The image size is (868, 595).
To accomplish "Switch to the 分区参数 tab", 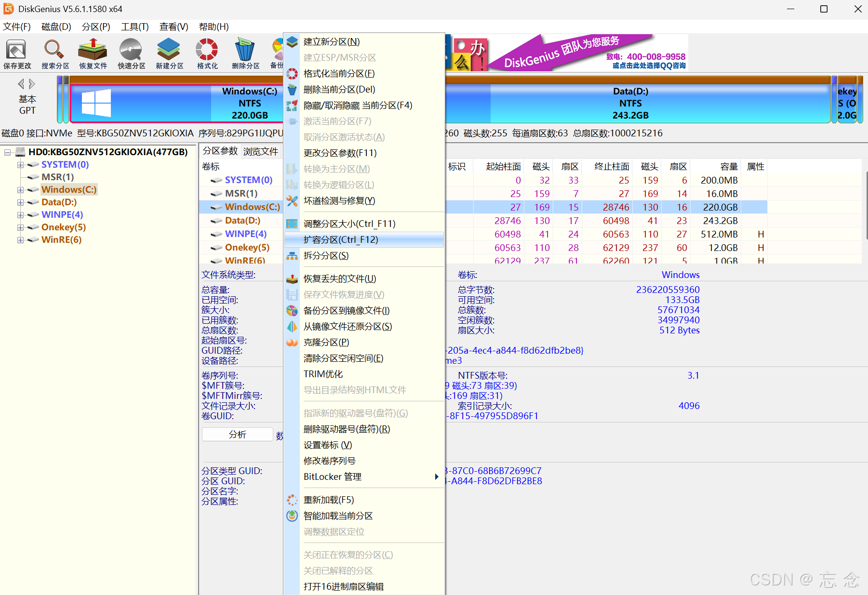I will tap(220, 151).
